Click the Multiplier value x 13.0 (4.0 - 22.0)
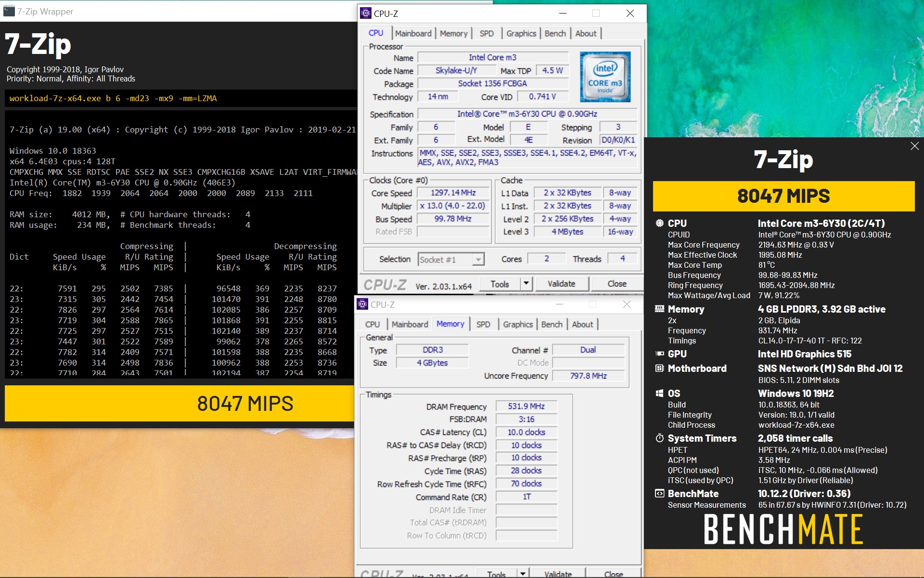924x578 pixels. (453, 206)
